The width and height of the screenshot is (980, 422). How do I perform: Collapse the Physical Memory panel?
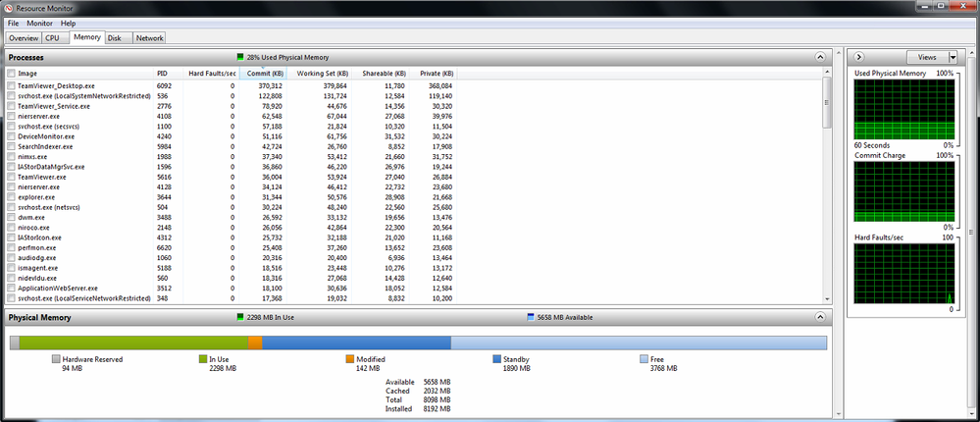(821, 317)
